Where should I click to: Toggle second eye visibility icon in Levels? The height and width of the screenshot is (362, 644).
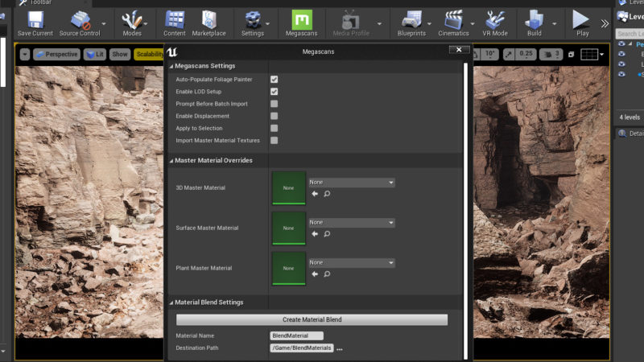pos(621,54)
